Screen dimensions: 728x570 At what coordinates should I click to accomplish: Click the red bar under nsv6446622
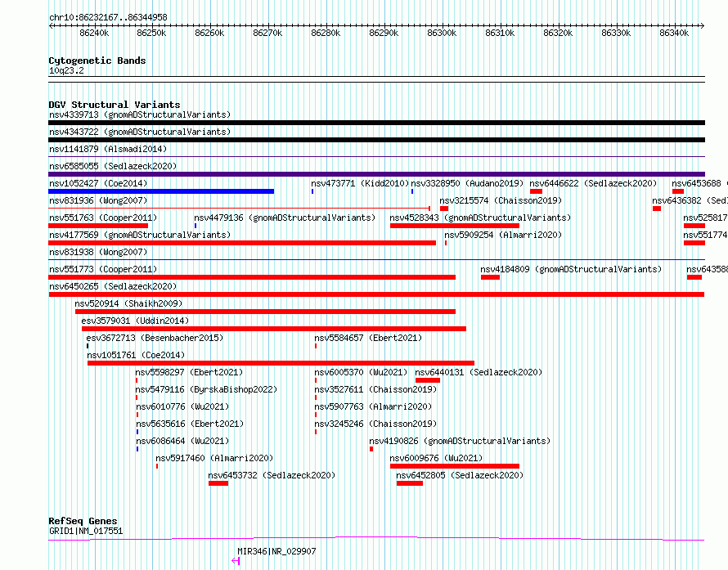pyautogui.click(x=537, y=191)
